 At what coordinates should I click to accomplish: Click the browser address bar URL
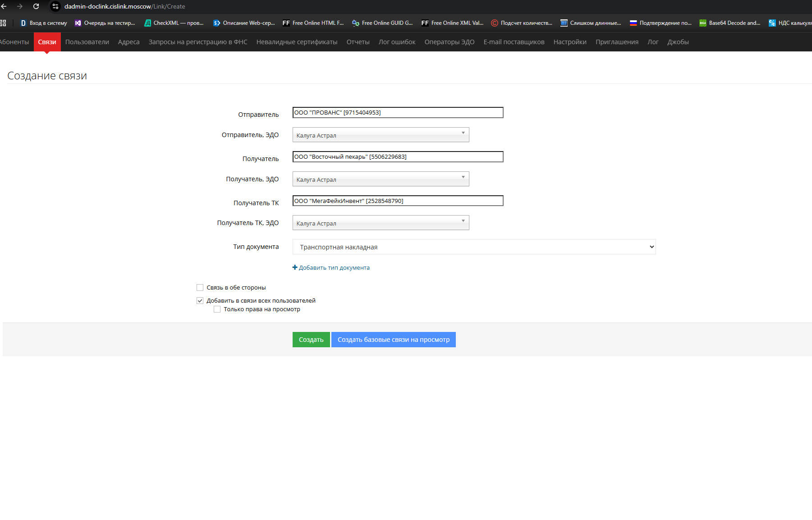[125, 6]
